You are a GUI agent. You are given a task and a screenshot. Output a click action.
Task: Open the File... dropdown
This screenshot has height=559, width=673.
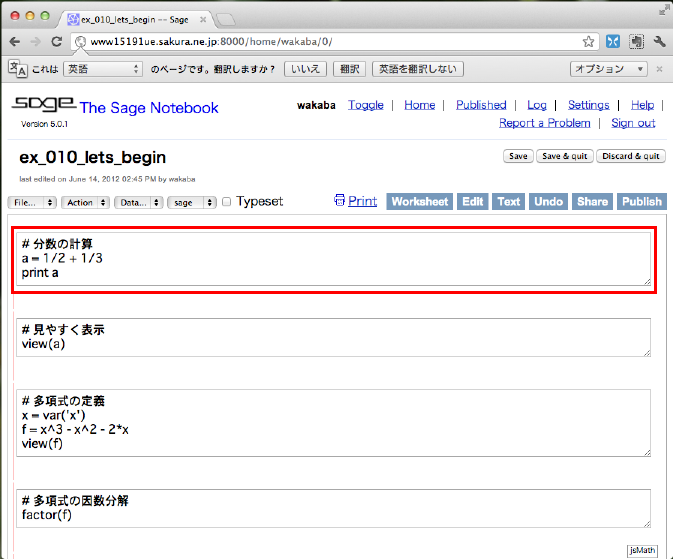(x=31, y=202)
